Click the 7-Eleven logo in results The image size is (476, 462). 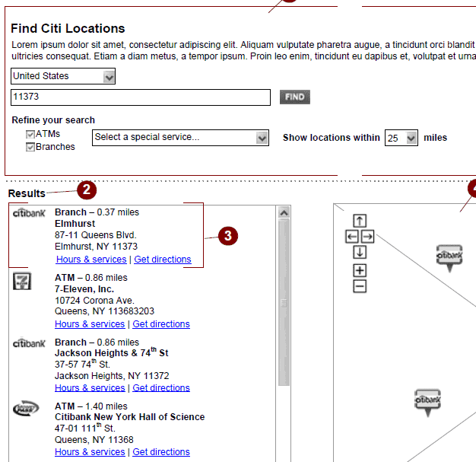click(22, 281)
